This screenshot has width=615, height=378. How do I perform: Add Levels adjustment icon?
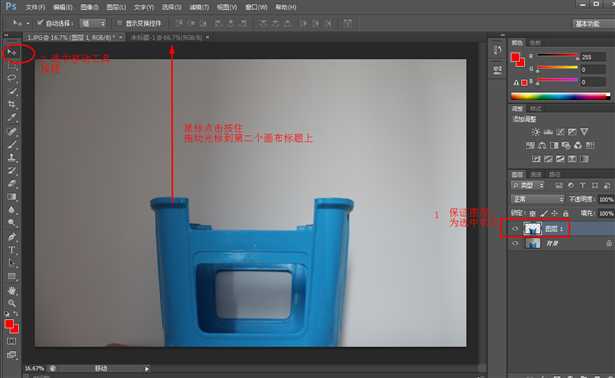click(548, 132)
